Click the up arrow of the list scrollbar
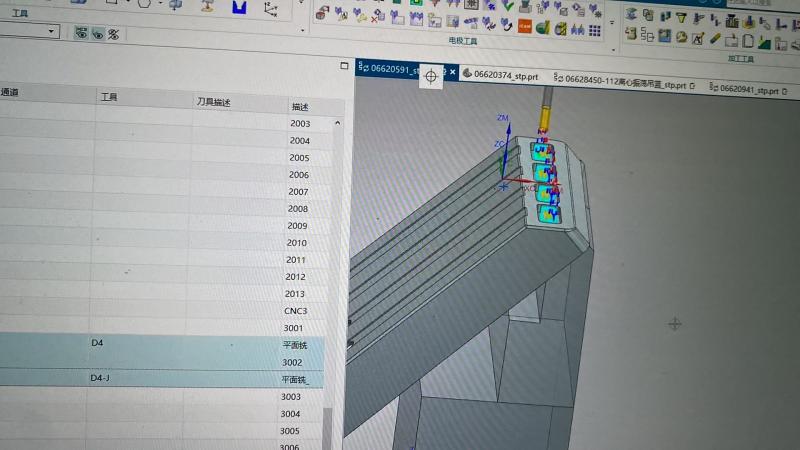800x450 pixels. click(338, 123)
